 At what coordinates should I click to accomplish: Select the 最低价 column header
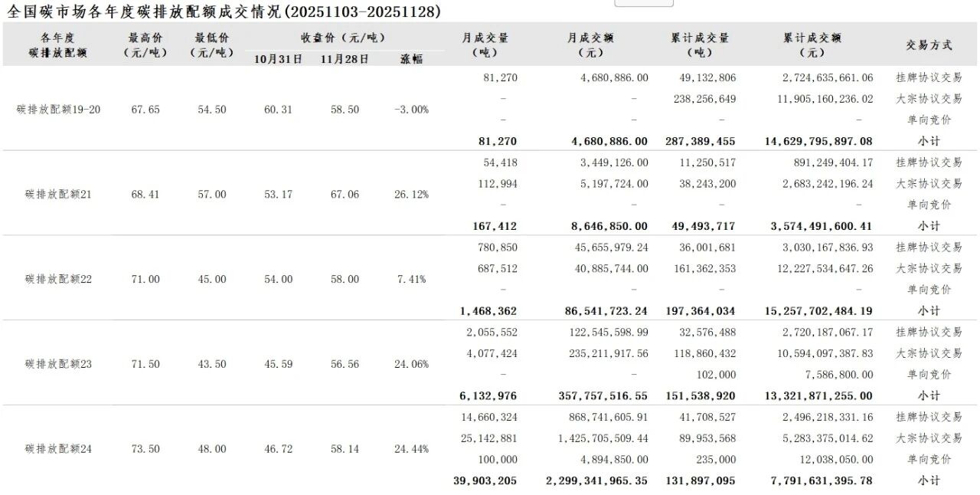[x=211, y=45]
